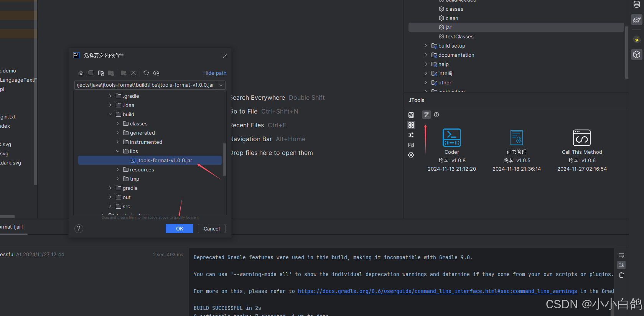This screenshot has height=316, width=644.
Task: Click the topmost JTools sidebar icon
Action: (411, 115)
